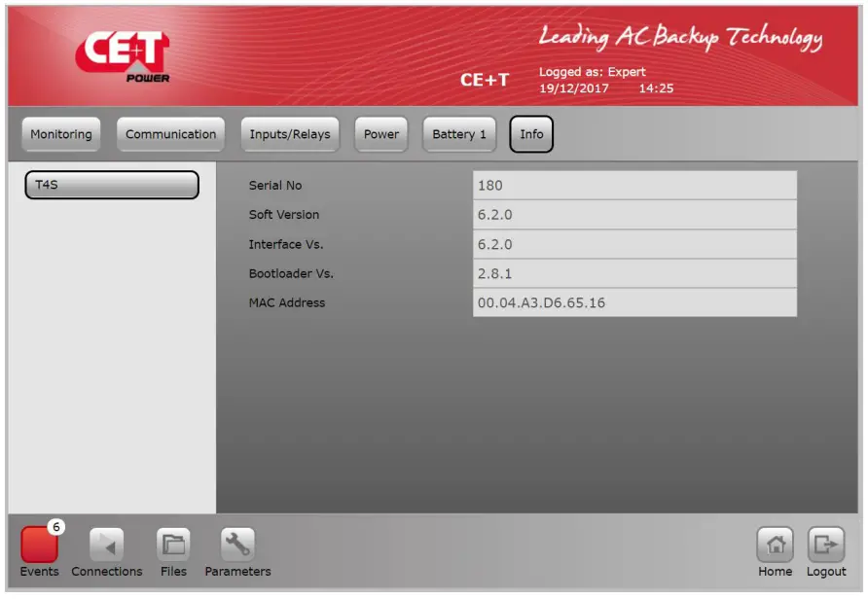
Task: Select T4S in the left panel
Action: coord(112,185)
